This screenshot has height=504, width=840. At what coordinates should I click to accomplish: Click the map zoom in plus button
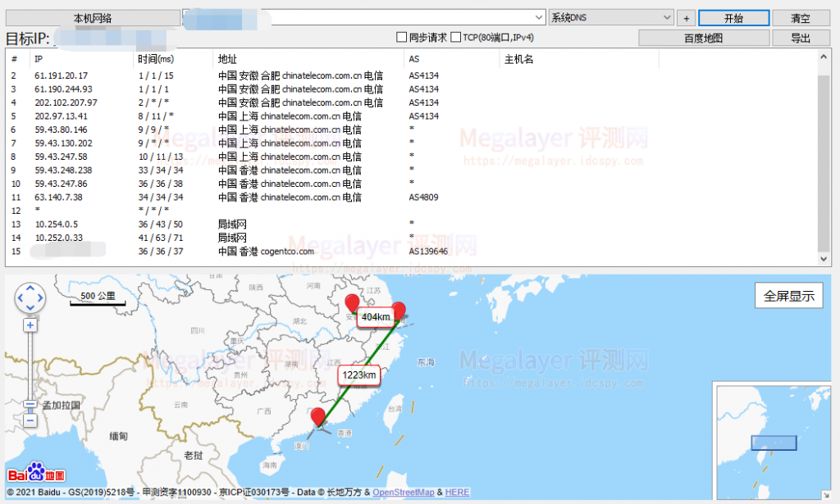coord(30,325)
